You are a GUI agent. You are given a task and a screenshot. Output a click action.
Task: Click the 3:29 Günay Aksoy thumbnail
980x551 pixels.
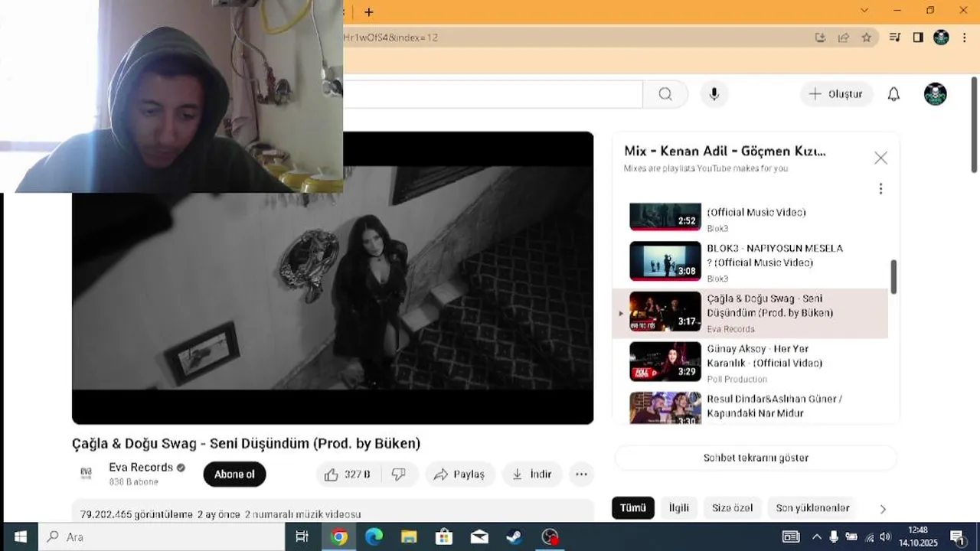point(665,361)
